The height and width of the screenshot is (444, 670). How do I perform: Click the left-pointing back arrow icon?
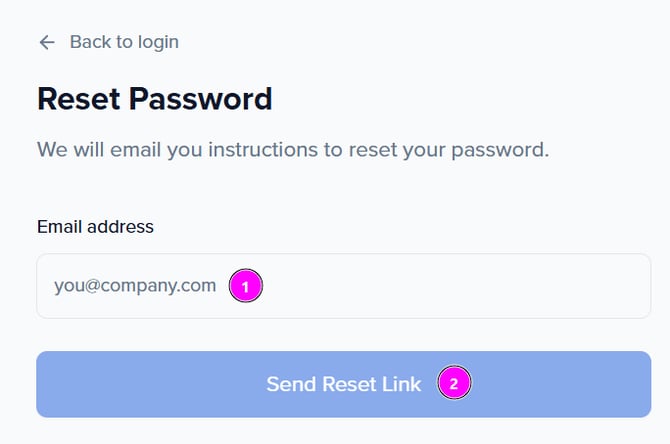[x=46, y=42]
